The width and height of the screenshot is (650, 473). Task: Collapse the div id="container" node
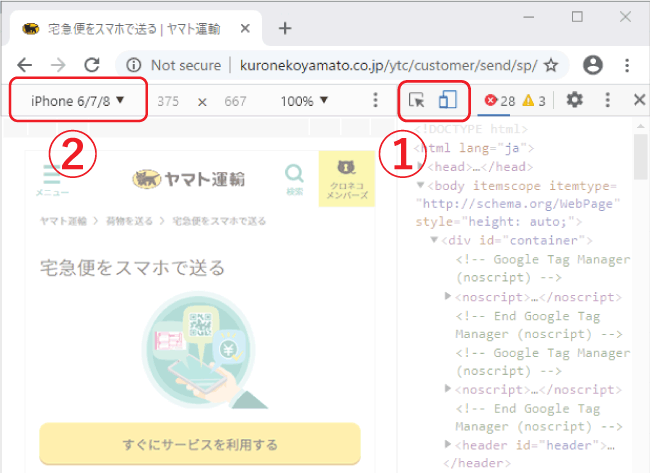point(434,240)
